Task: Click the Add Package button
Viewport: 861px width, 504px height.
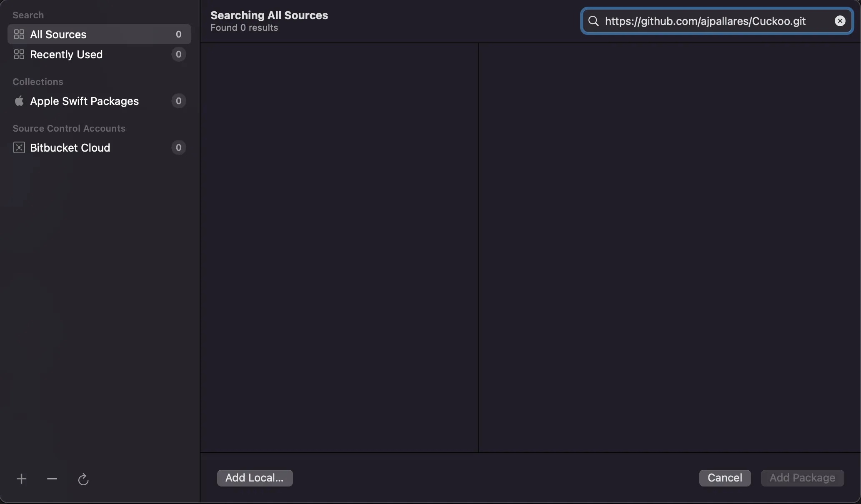Action: [802, 478]
